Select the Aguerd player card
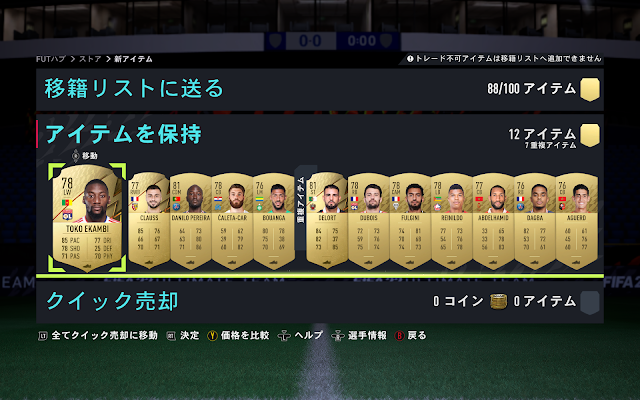The width and height of the screenshot is (640, 400). pyautogui.click(x=577, y=220)
